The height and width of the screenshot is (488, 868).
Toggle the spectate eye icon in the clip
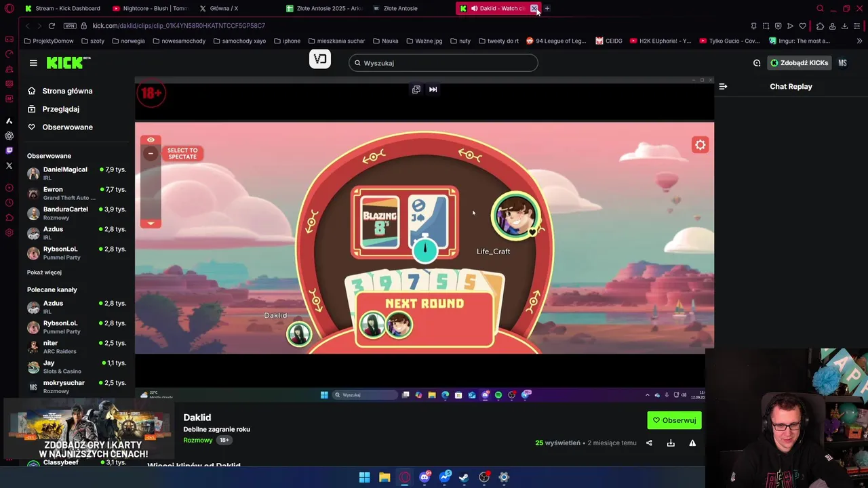(x=151, y=140)
